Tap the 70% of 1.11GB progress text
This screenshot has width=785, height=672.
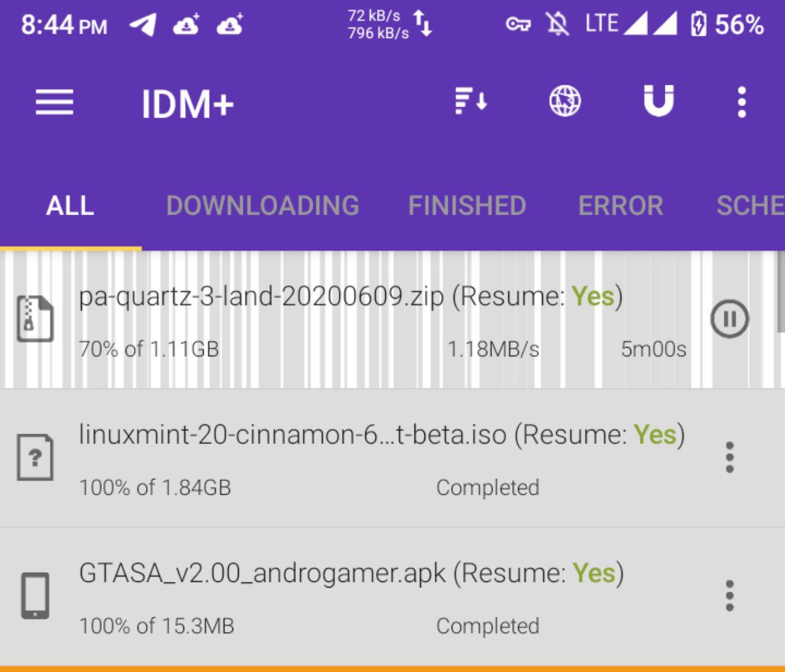[149, 349]
